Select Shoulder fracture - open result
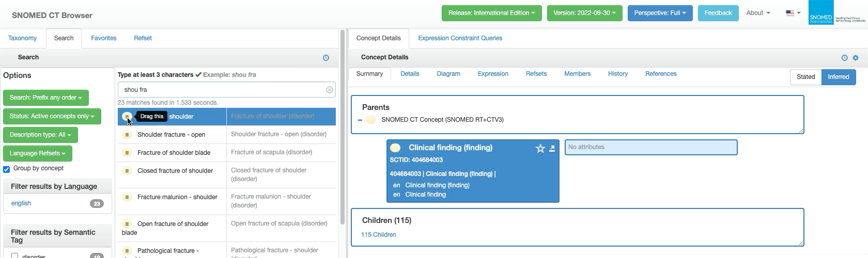Screen dimensions: 868x258 [x=171, y=135]
